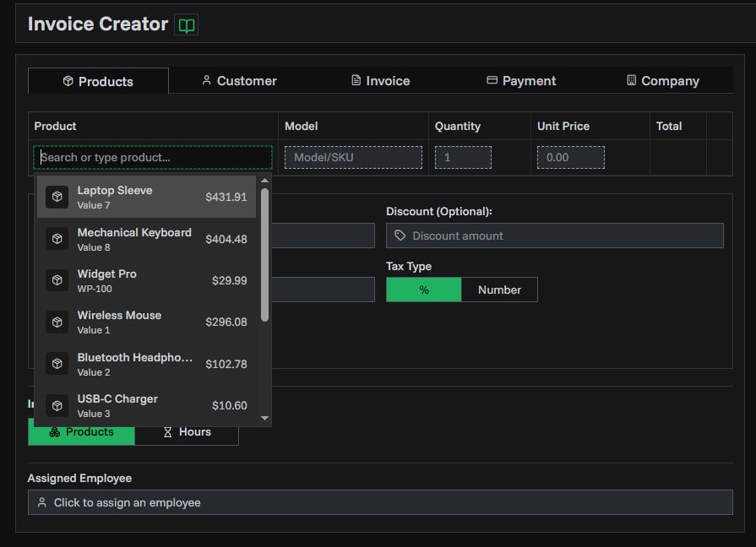This screenshot has width=756, height=547.
Task: Switch to the Customer tab
Action: pos(240,80)
